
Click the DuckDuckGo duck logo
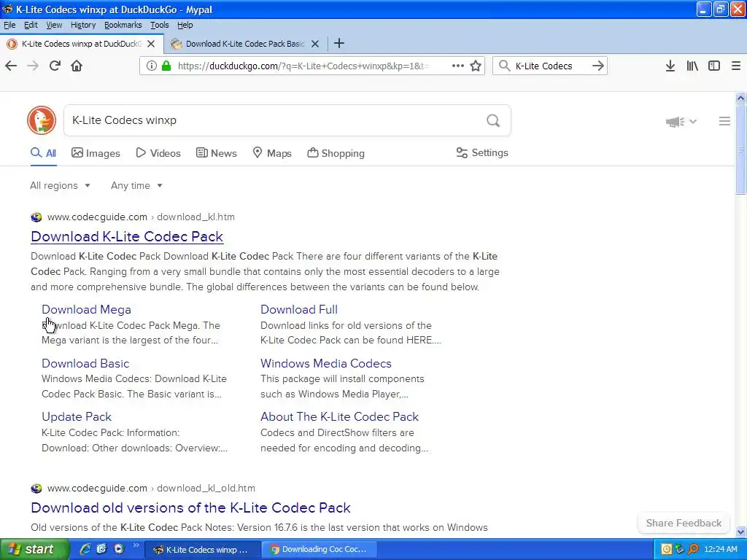(x=42, y=120)
